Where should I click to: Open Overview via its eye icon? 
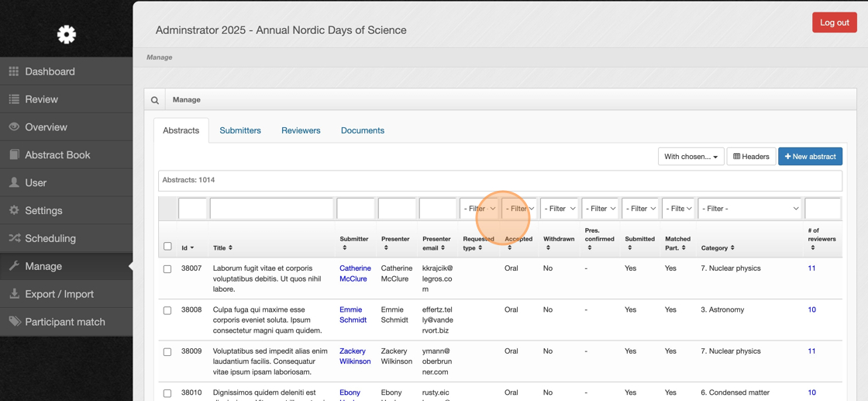pos(14,127)
